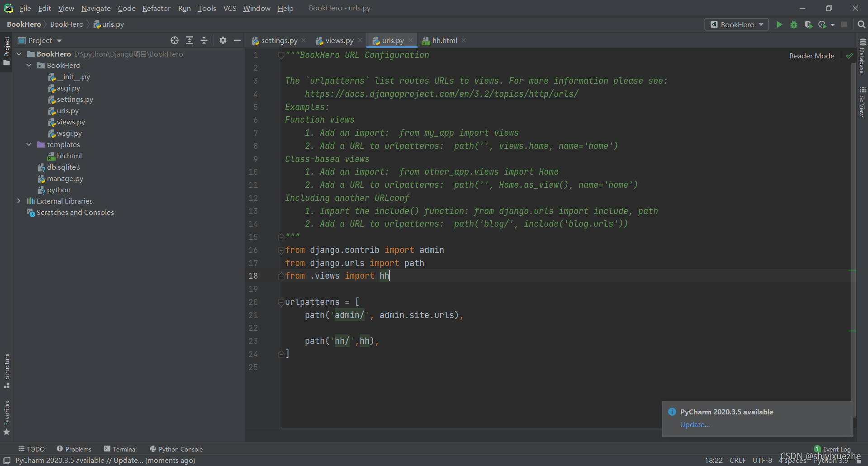868x466 pixels.
Task: Open the Structure tool window
Action: 7,371
